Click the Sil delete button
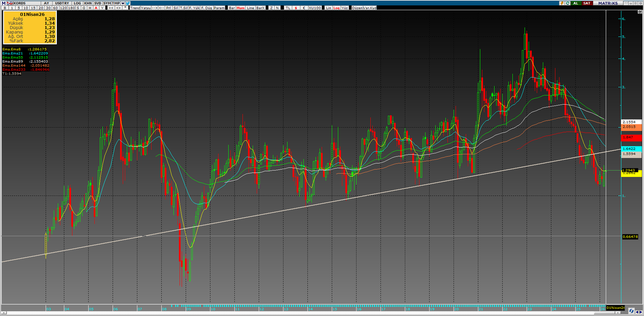The width and height of the screenshot is (644, 316). 175,8
